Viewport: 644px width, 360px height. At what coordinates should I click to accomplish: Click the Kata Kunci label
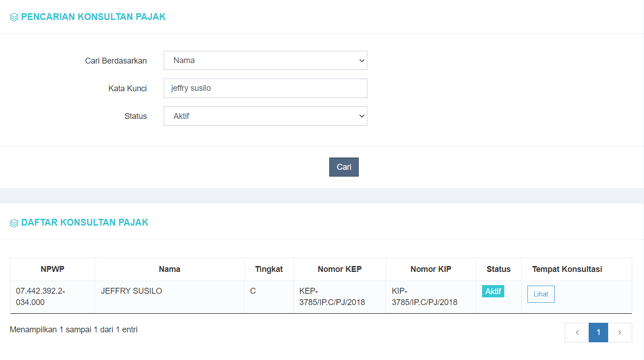tap(127, 89)
